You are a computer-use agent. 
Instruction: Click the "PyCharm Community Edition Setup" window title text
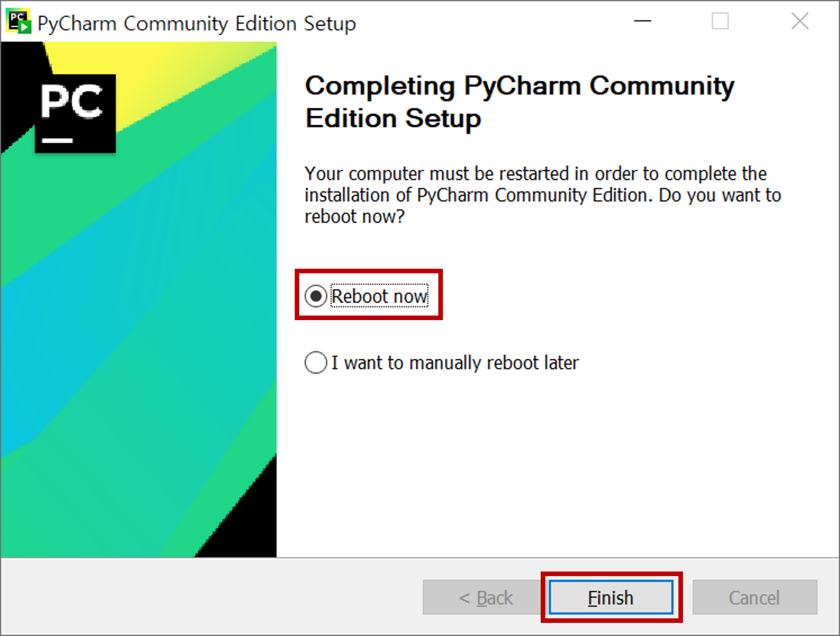click(x=197, y=24)
